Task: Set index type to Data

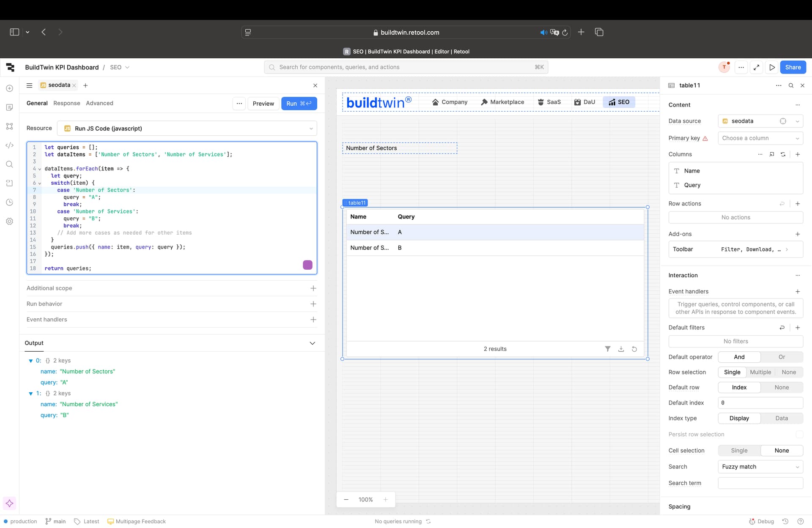Action: (782, 419)
